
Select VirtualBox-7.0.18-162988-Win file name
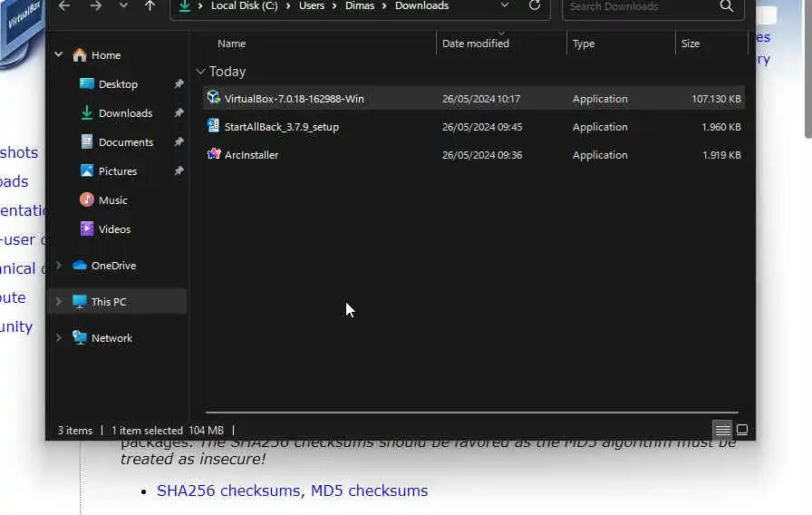point(295,99)
